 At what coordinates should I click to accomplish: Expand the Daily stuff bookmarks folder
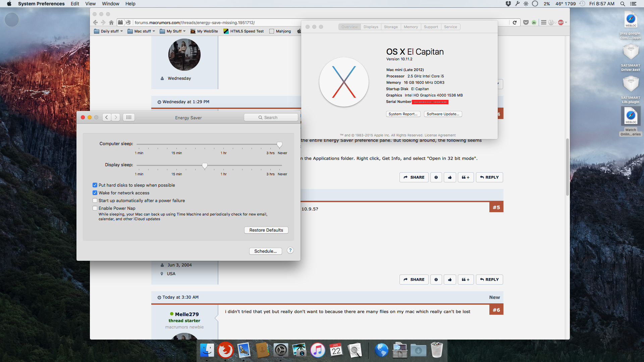click(x=109, y=31)
